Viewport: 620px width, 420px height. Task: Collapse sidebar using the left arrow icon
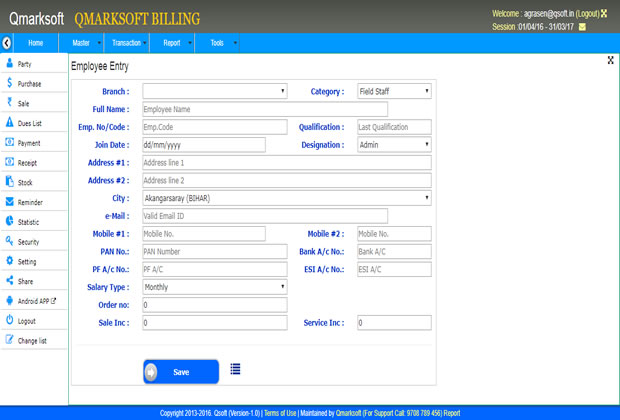click(x=7, y=43)
